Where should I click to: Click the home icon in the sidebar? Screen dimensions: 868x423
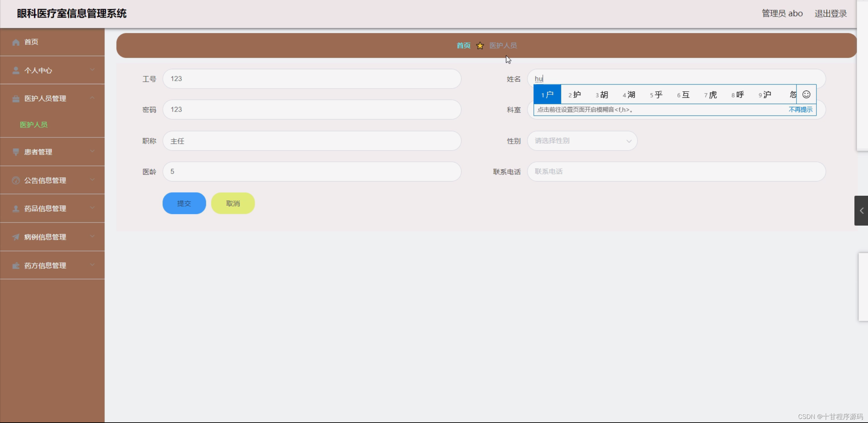[x=16, y=42]
